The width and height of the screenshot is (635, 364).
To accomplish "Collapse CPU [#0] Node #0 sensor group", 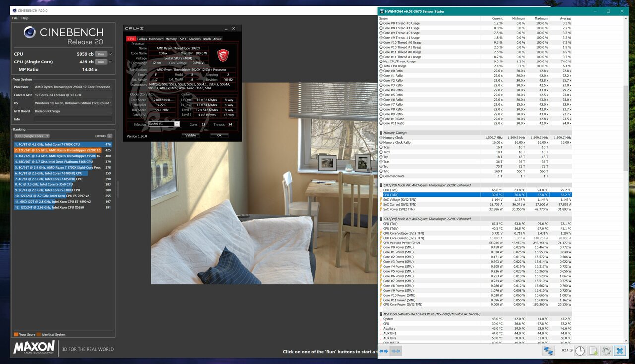I will 381,185.
